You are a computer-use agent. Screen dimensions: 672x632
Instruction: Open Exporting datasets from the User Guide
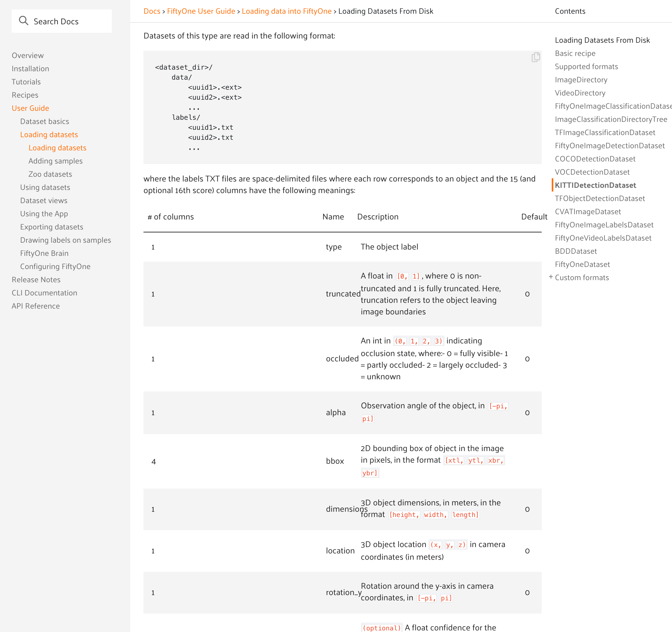click(x=51, y=227)
